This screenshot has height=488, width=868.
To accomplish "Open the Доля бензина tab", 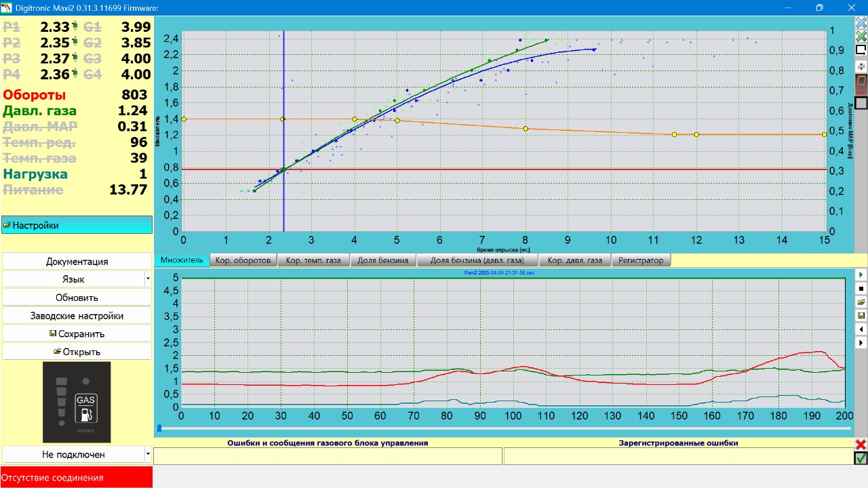I will (x=382, y=260).
